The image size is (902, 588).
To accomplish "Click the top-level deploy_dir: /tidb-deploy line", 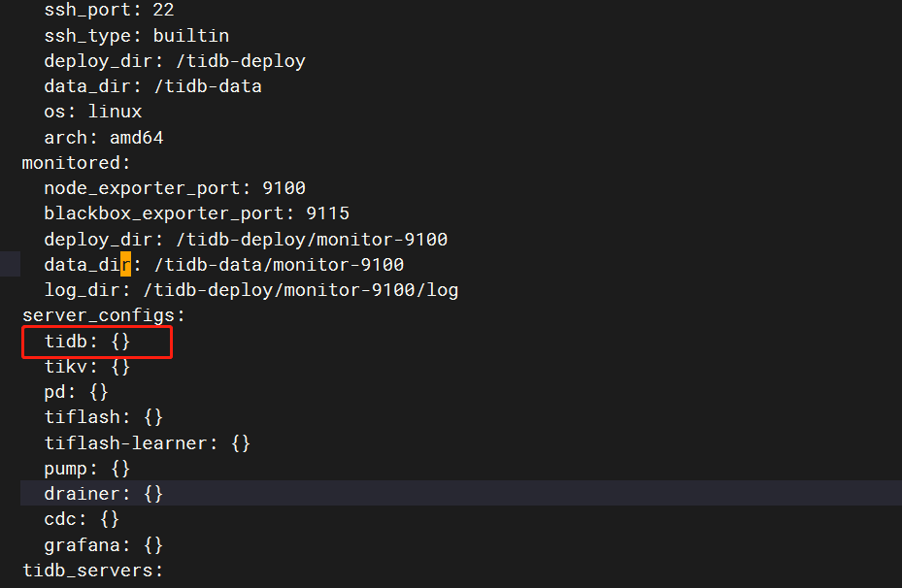I will click(x=175, y=61).
